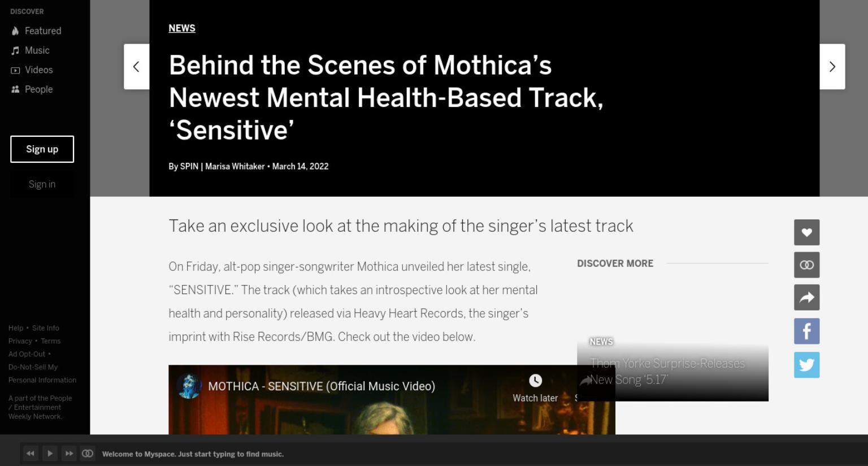Play music in the bottom player
This screenshot has width=868, height=466.
coord(50,454)
